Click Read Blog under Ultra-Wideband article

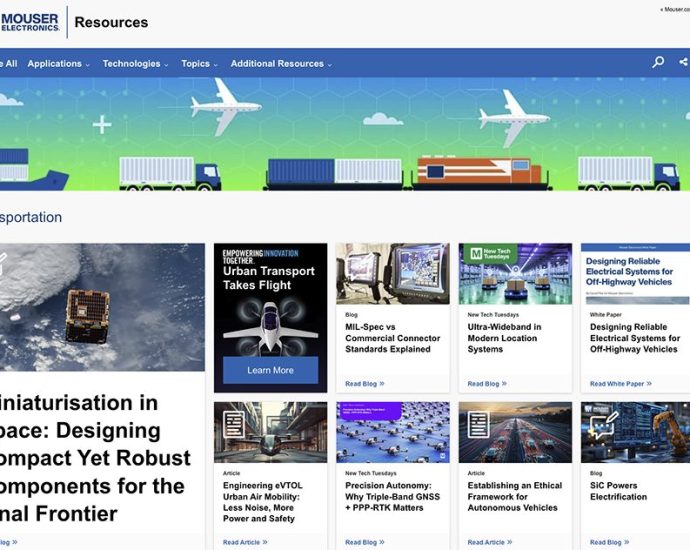(x=487, y=384)
